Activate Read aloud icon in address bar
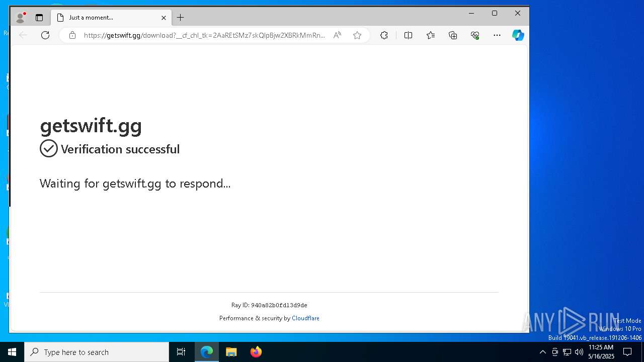Screen dimensions: 644x362 [337, 35]
